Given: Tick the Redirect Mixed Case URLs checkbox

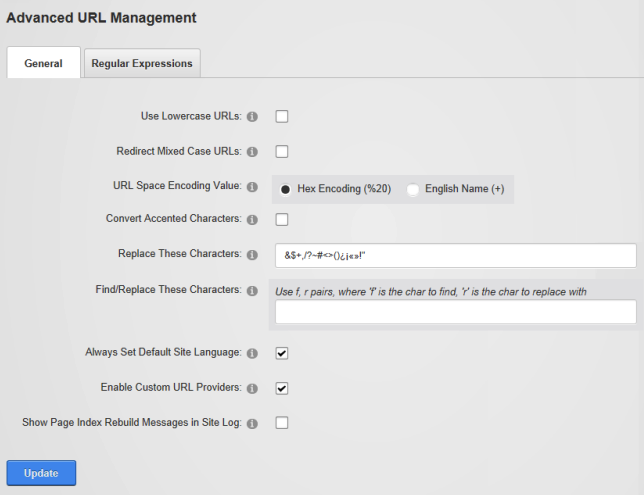Looking at the screenshot, I should [282, 152].
